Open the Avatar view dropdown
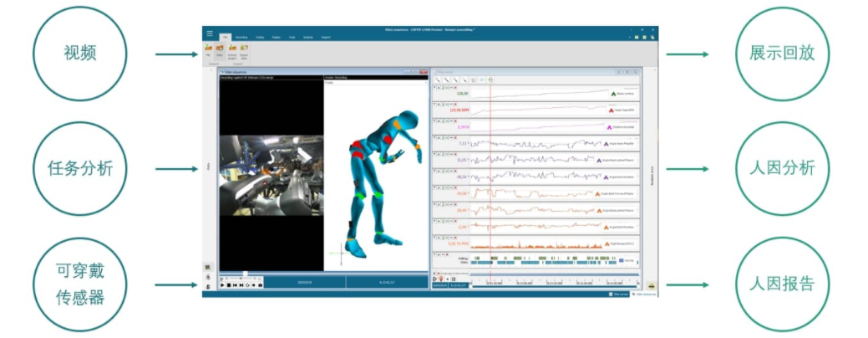The image size is (868, 338). click(x=376, y=84)
